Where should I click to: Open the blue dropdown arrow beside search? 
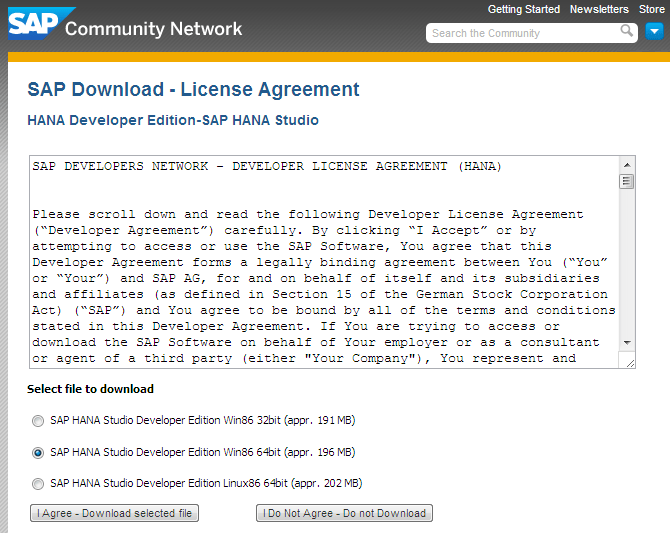click(x=654, y=32)
